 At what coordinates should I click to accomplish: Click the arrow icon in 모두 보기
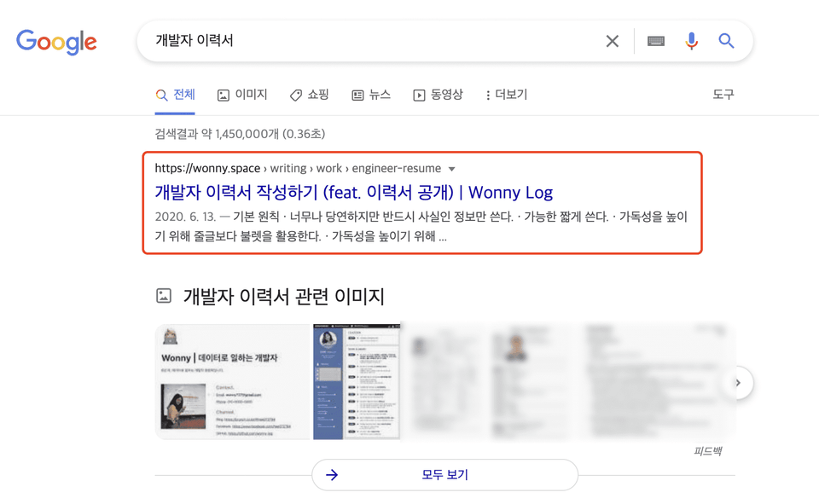332,475
